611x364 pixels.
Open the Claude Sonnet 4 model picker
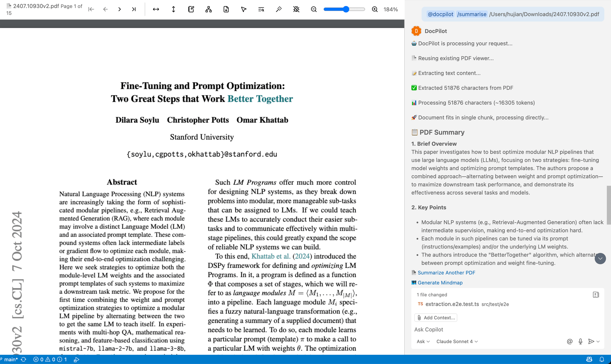(457, 341)
